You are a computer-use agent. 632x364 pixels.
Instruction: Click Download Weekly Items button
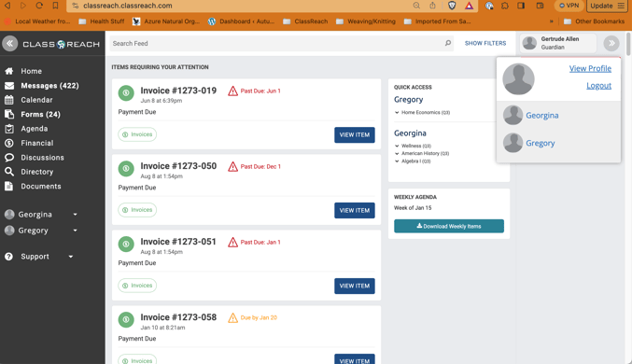[449, 226]
